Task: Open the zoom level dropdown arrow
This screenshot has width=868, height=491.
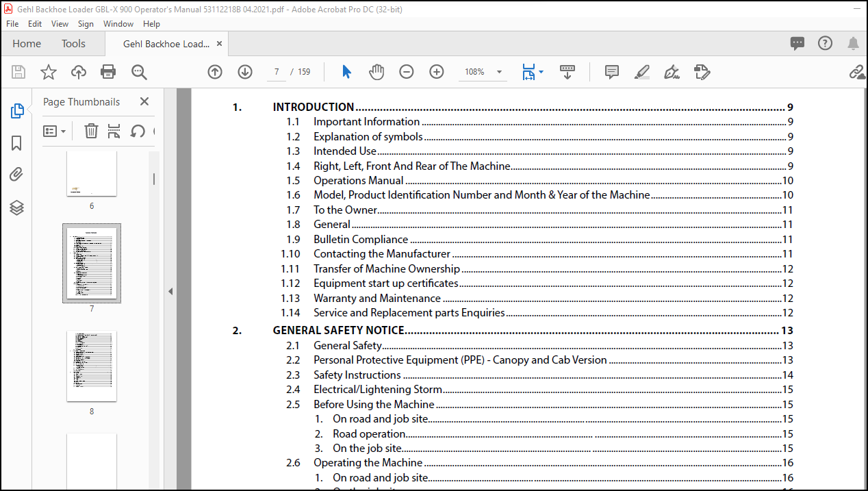Action: [499, 72]
